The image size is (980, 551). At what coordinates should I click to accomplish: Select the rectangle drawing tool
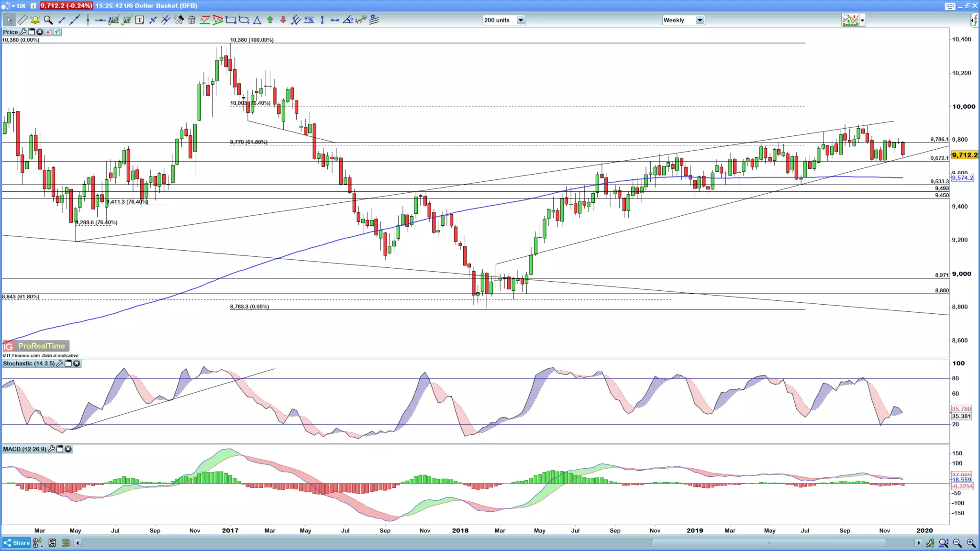coord(231,20)
